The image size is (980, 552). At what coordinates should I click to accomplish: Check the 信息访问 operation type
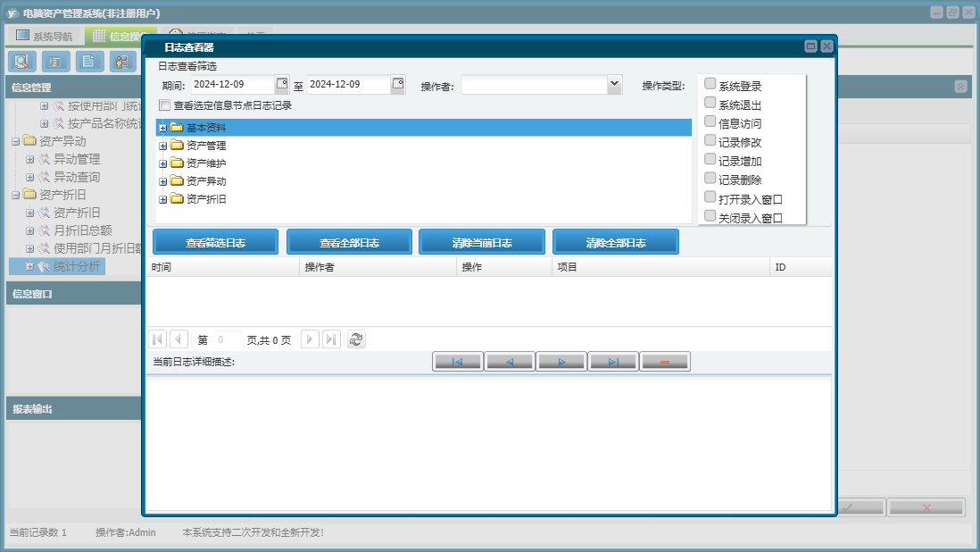point(710,121)
